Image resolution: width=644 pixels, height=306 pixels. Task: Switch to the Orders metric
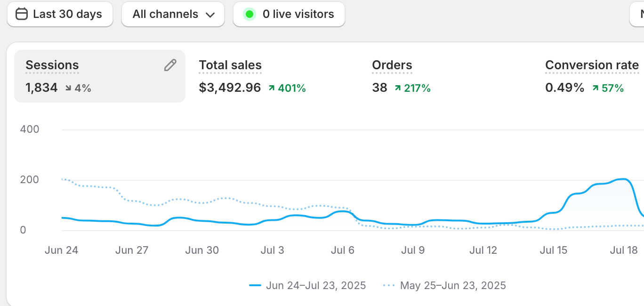[392, 65]
